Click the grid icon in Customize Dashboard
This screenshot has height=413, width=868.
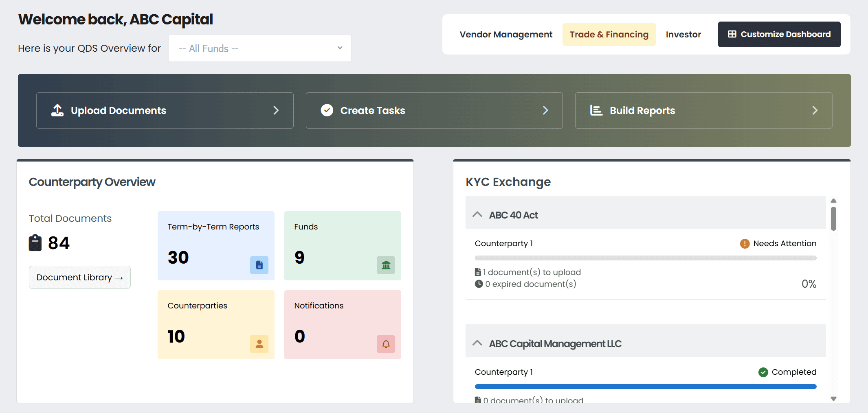[732, 34]
